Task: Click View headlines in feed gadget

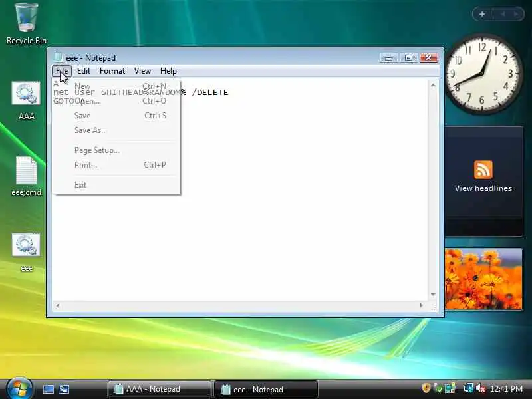Action: (x=483, y=188)
